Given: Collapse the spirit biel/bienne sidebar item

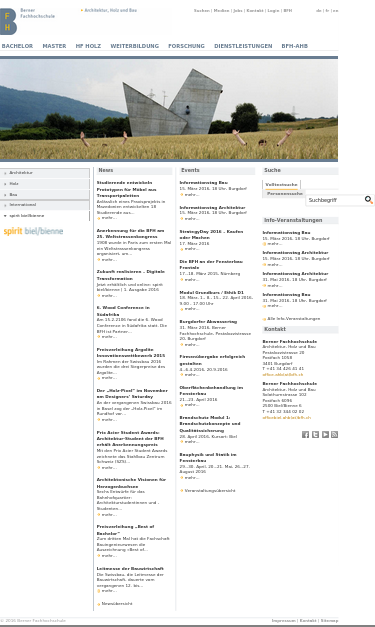Looking at the screenshot, I should 45,216.
